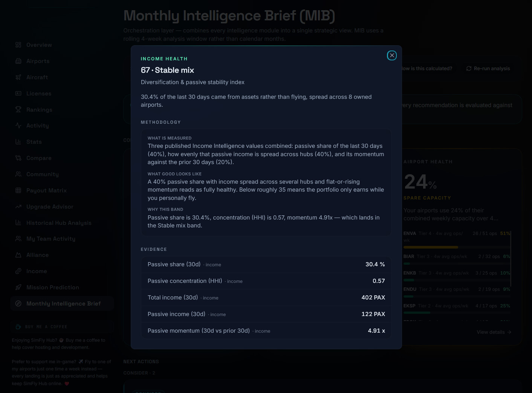Click the Community people icon

coord(18,174)
